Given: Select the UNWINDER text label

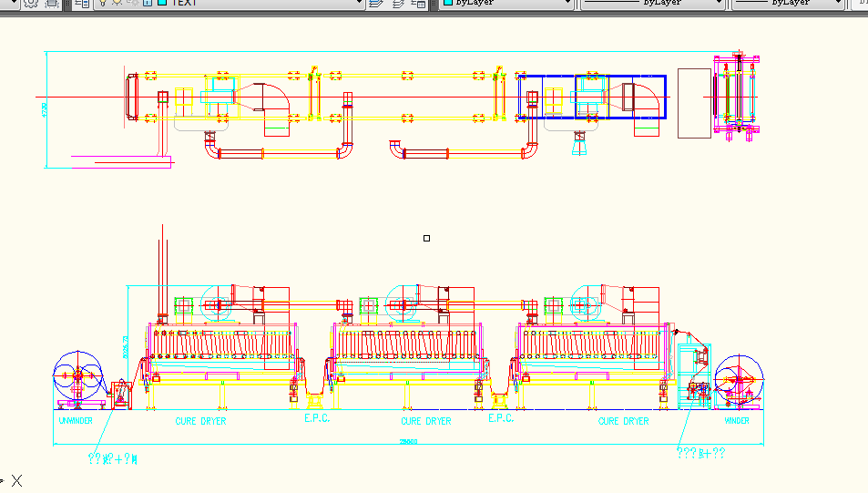Looking at the screenshot, I should [76, 421].
